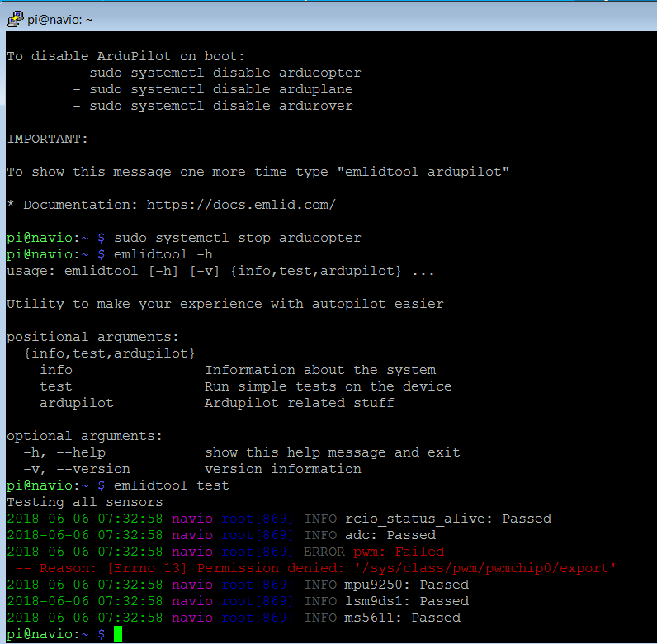Viewport: 657px width, 644px height.
Task: Click line "sudo systemctl disable arducopter"
Action: tap(225, 73)
